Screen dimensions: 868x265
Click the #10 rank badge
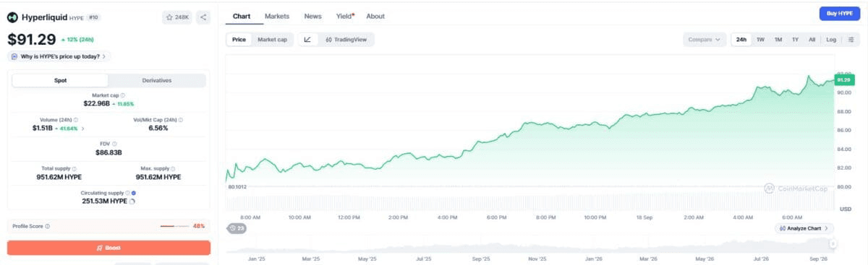click(x=93, y=17)
